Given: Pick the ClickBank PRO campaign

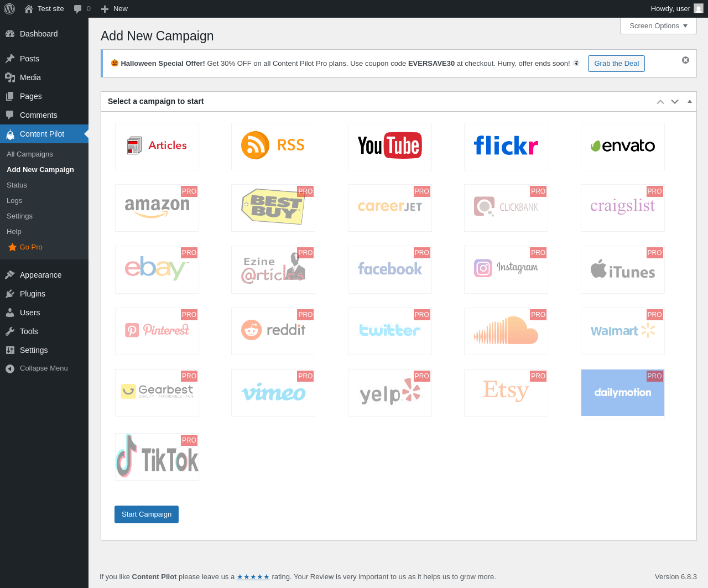Looking at the screenshot, I should click(x=506, y=208).
